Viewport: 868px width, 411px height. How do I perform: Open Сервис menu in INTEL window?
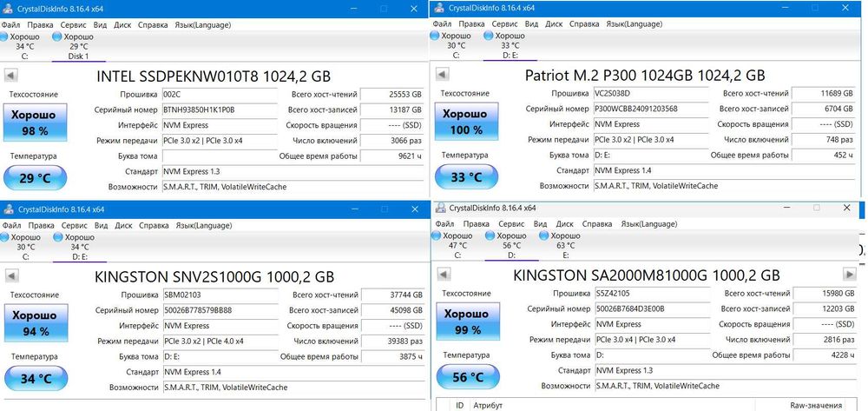point(73,25)
